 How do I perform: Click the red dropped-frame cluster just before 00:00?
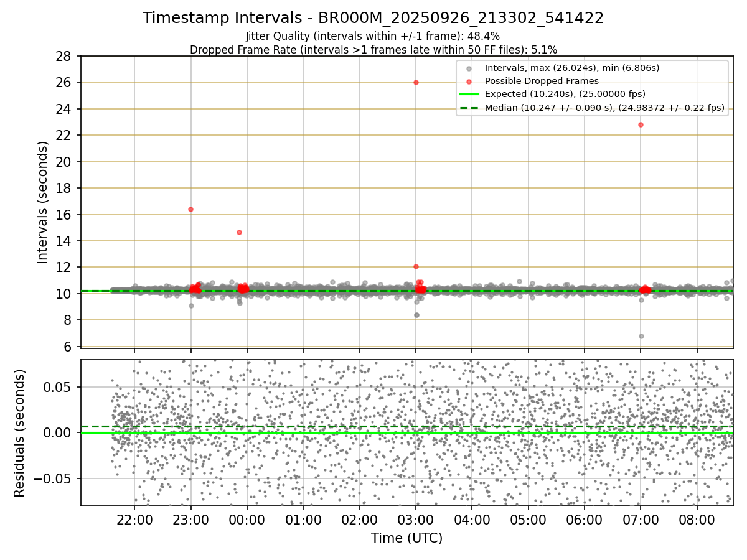(243, 288)
